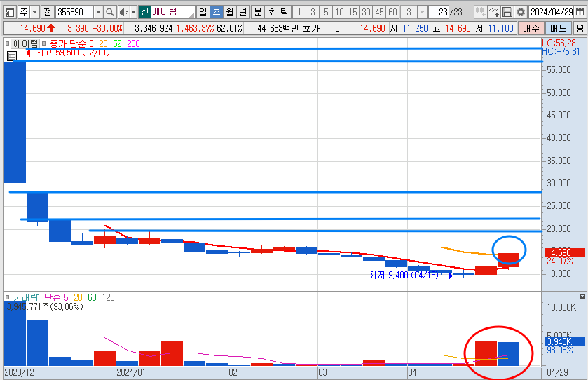Click the 최저 9,400 (04/15) low label
Viewport: 588px width, 380px height.
pos(411,276)
